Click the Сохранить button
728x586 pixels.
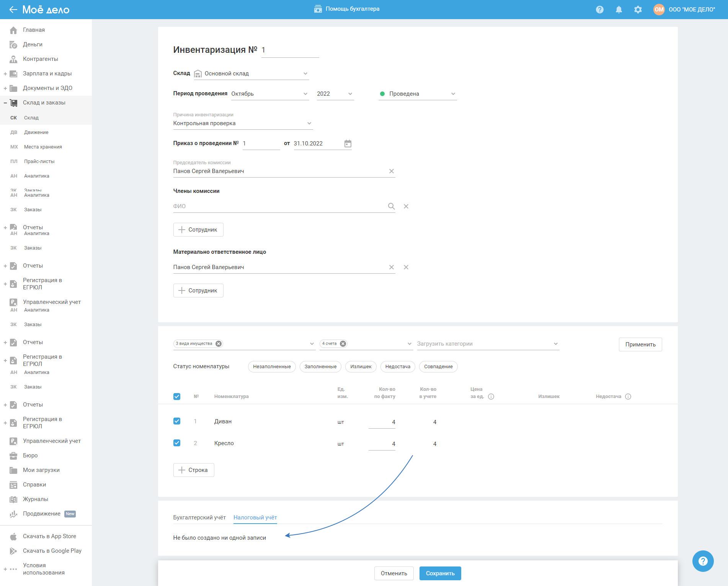(x=440, y=573)
